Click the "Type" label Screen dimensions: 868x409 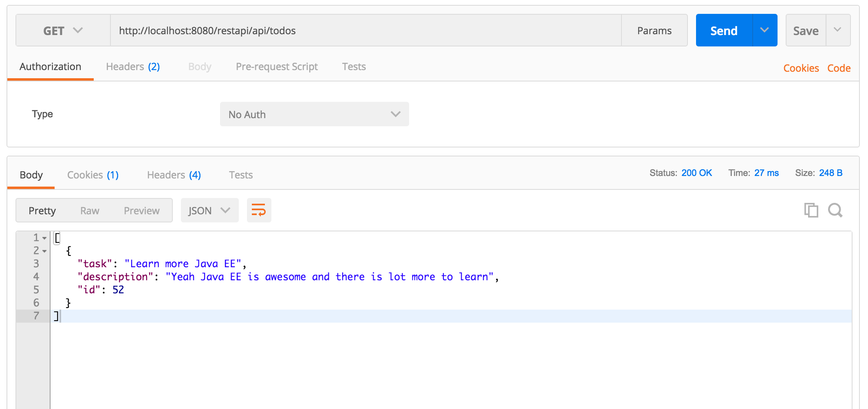(42, 114)
